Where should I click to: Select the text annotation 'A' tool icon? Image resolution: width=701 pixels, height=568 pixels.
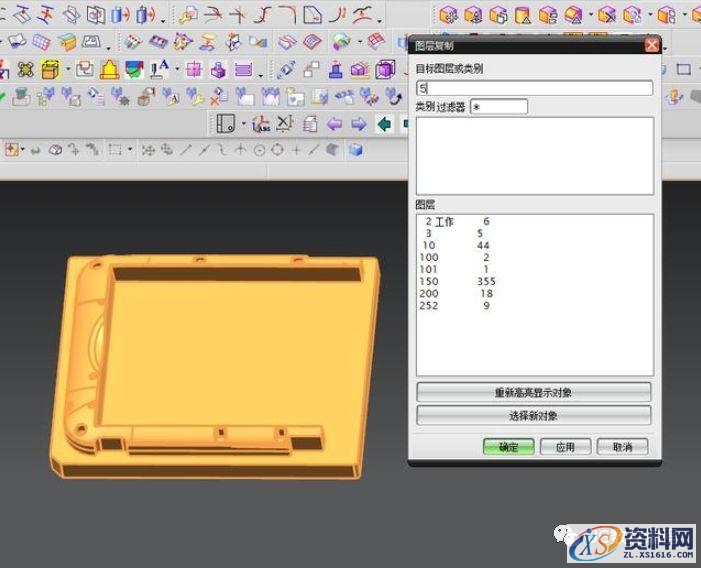[x=160, y=69]
